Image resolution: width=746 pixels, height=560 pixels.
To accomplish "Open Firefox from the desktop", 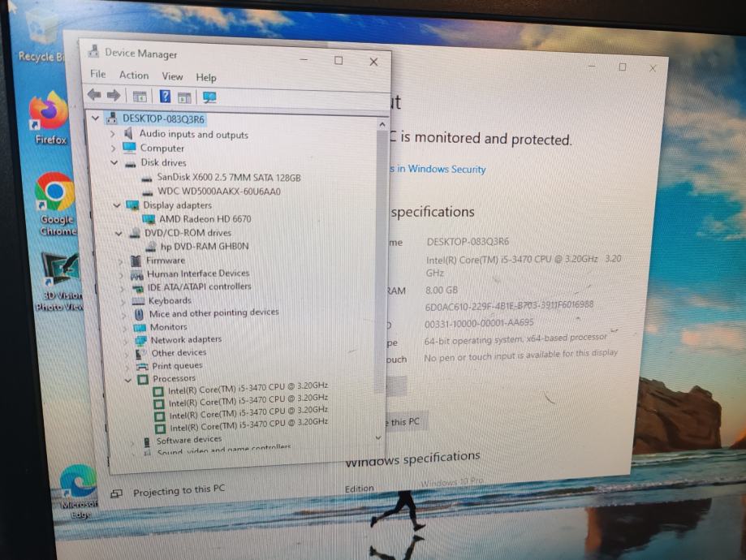I will pos(50,118).
